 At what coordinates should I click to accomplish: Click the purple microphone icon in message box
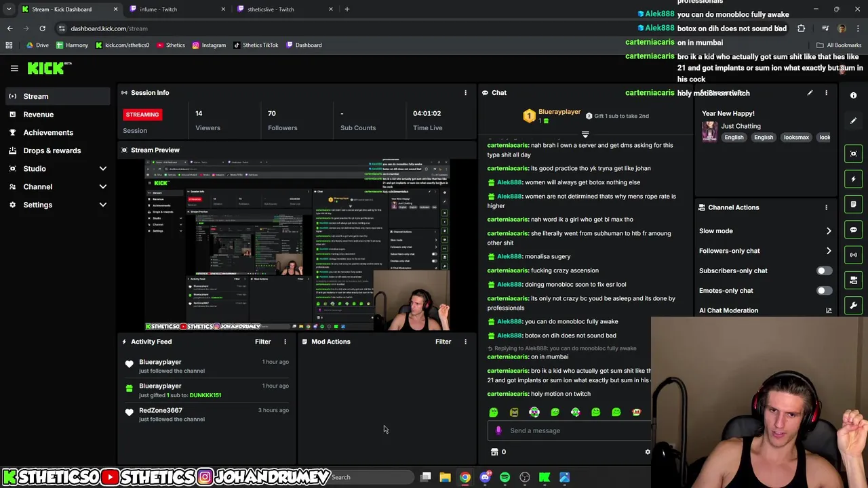[498, 430]
